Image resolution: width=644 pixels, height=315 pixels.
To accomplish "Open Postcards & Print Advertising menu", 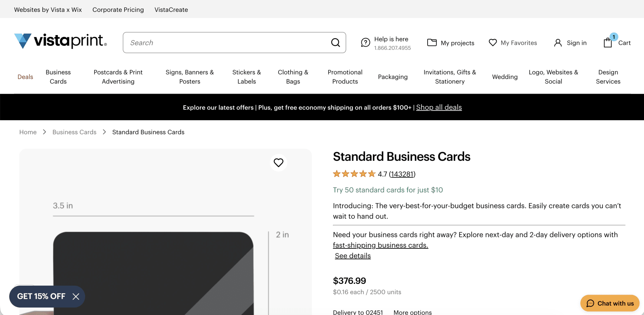I will pos(118,77).
